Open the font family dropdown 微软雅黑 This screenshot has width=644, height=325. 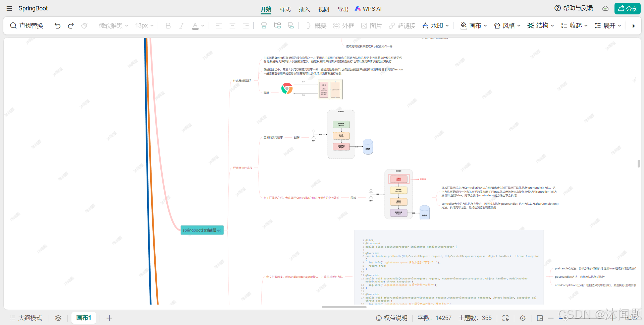113,25
